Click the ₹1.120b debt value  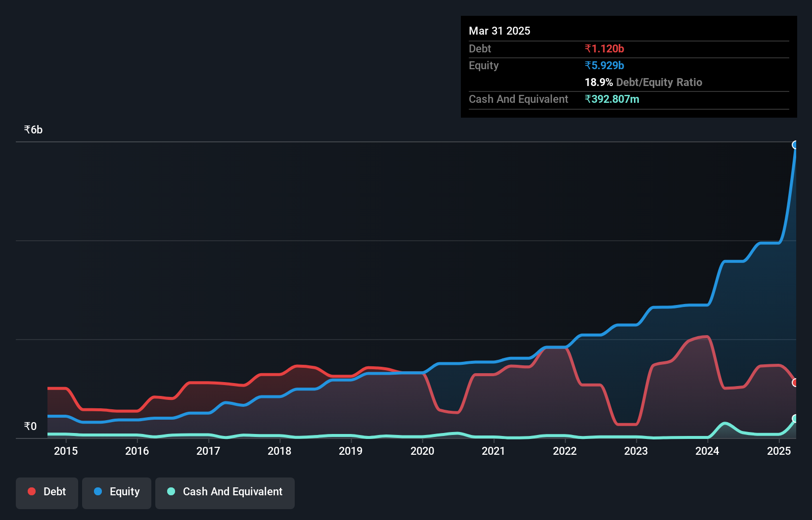pos(604,48)
